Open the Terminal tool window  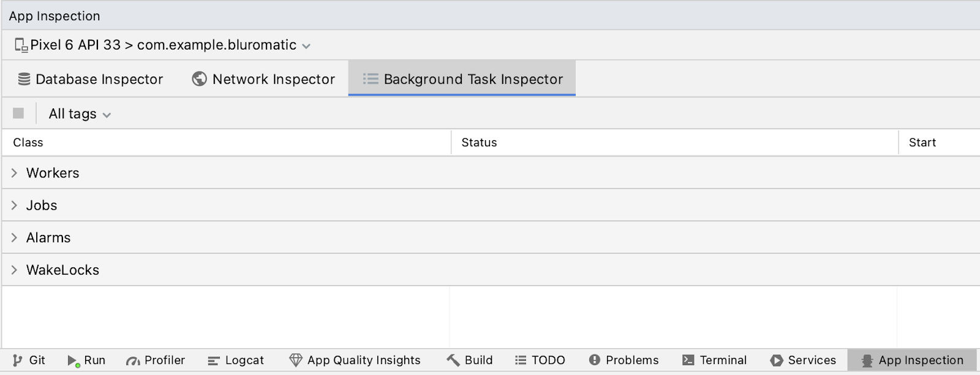pos(714,360)
